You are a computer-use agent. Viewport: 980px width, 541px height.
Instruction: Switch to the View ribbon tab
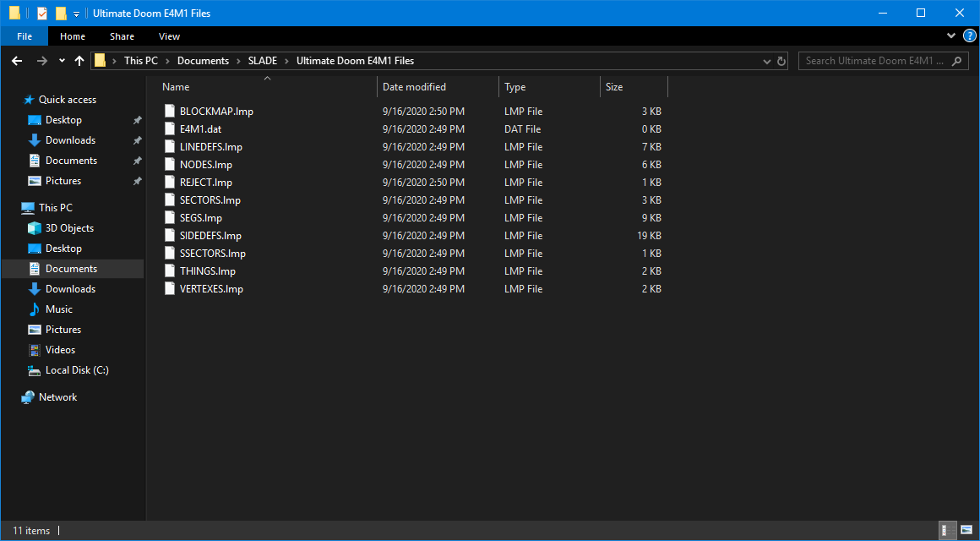click(169, 36)
